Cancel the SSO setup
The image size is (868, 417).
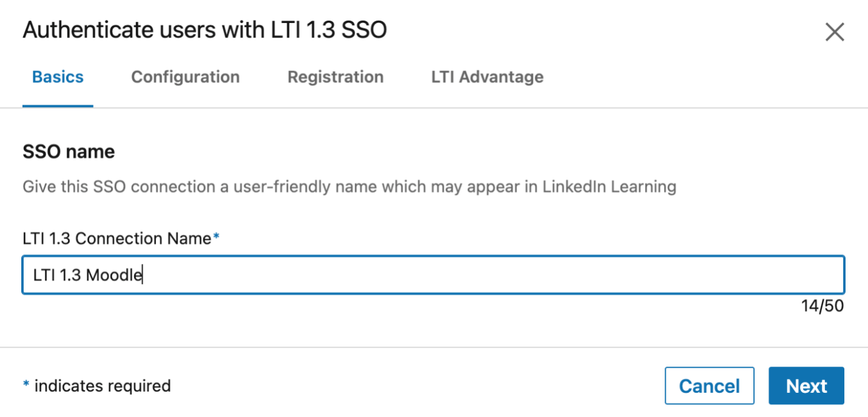point(710,385)
